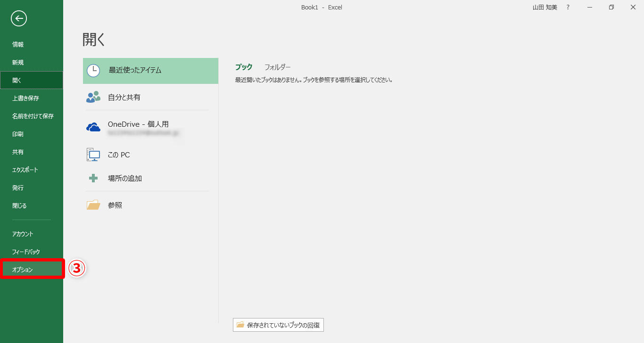Click 参照 to browse files
This screenshot has width=644, height=343.
pyautogui.click(x=150, y=205)
